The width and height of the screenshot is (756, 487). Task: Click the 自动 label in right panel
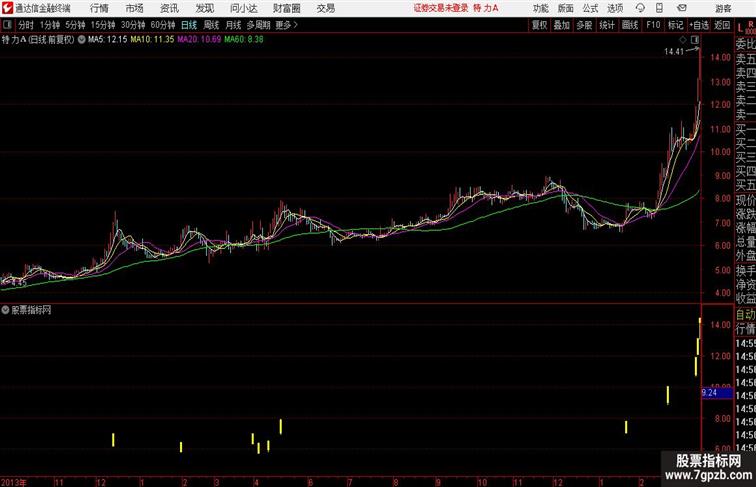point(745,314)
